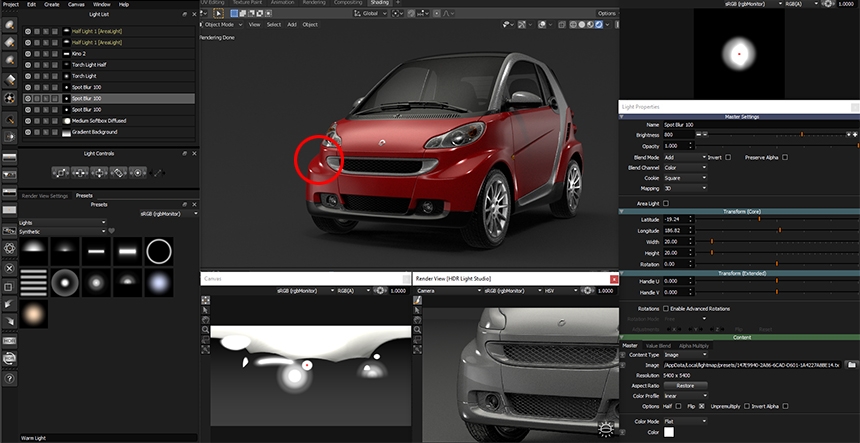
Task: Open the Content Type Image dropdown
Action: coord(684,355)
